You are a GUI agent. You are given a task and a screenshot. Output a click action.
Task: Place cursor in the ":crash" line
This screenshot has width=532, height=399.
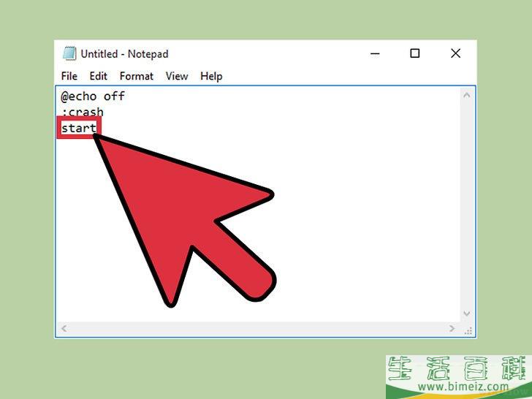[x=83, y=113]
